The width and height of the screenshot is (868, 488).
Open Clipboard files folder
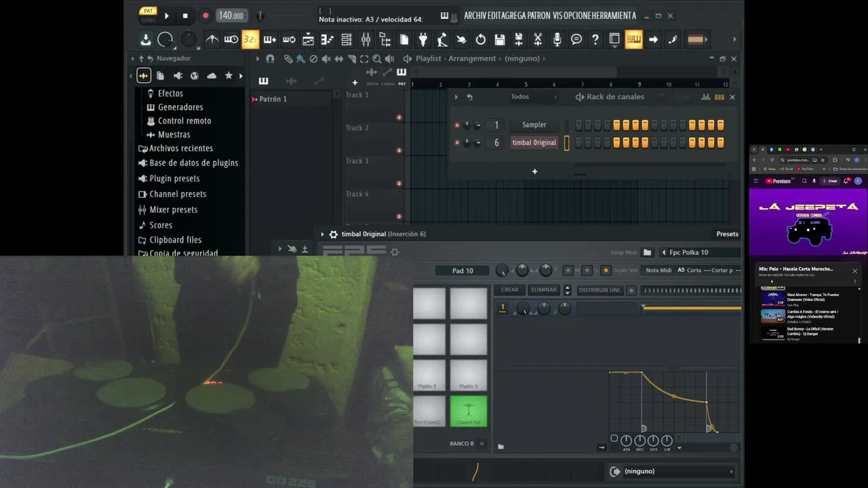(x=175, y=240)
